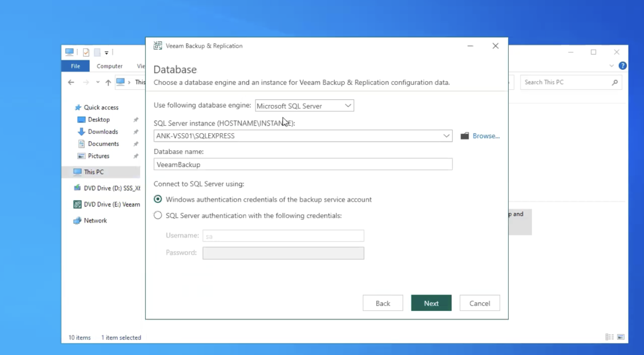Viewport: 644px width, 355px height.
Task: Switch to Computer tab in File Explorer
Action: [109, 66]
